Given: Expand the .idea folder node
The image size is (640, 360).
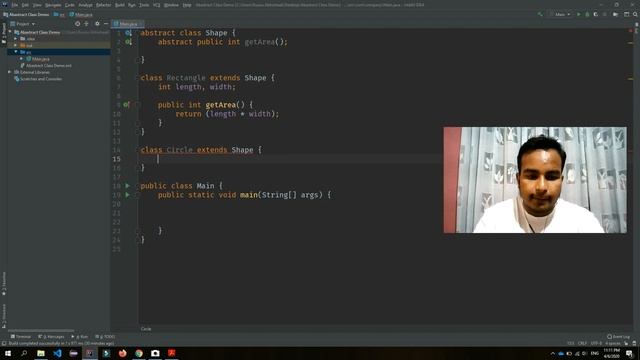Looking at the screenshot, I should [16, 39].
